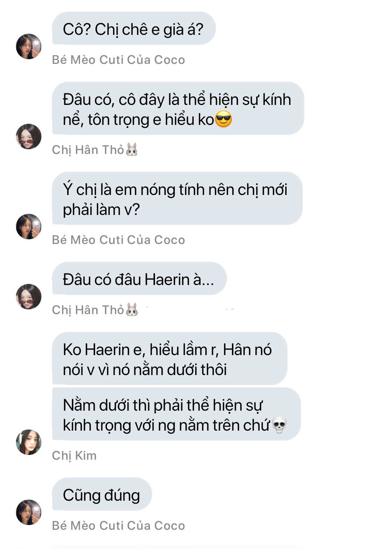Tap rabbit emoji beside first Chị Hân Thỏ name
The width and height of the screenshot is (392, 549).
132,150
